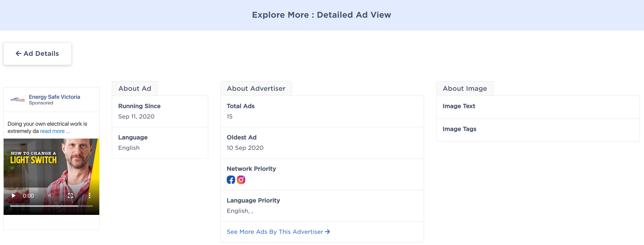Mute the video with speaker icon
Screen dimensions: 644x245
[51, 196]
